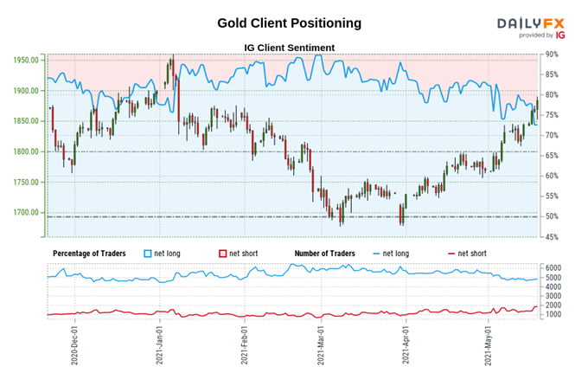Click the Number of Traders legend heading
The width and height of the screenshot is (588, 392).
click(x=325, y=254)
